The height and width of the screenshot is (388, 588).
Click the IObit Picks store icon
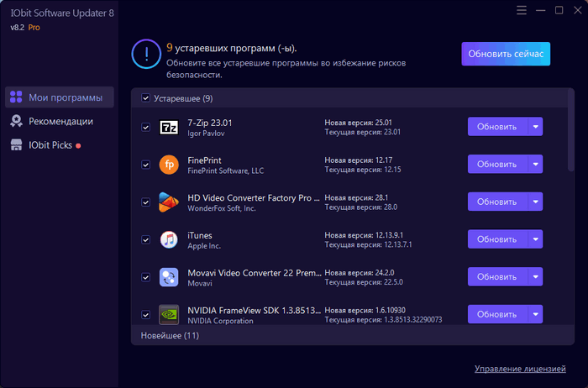point(16,144)
